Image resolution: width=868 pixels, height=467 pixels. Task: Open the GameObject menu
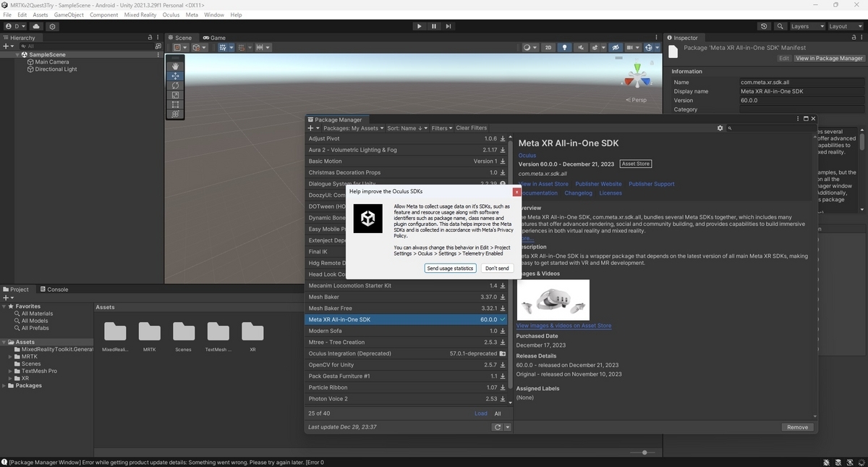[x=68, y=14]
